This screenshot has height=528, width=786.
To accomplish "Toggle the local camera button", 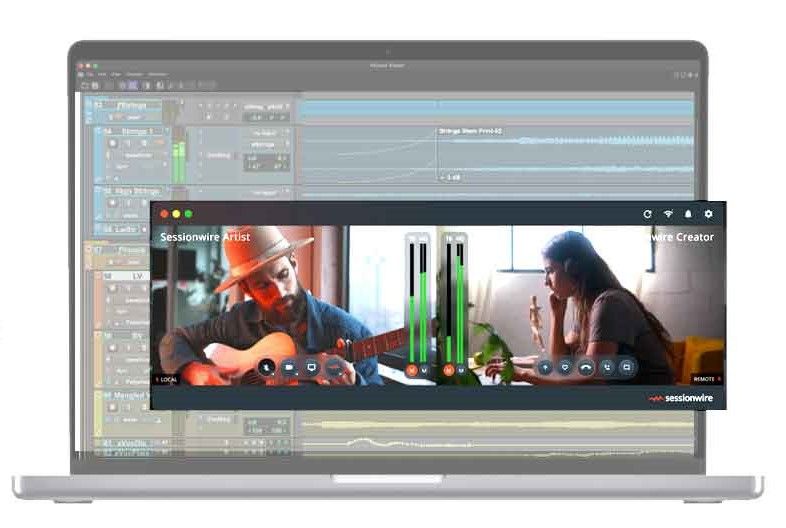I will click(x=289, y=367).
